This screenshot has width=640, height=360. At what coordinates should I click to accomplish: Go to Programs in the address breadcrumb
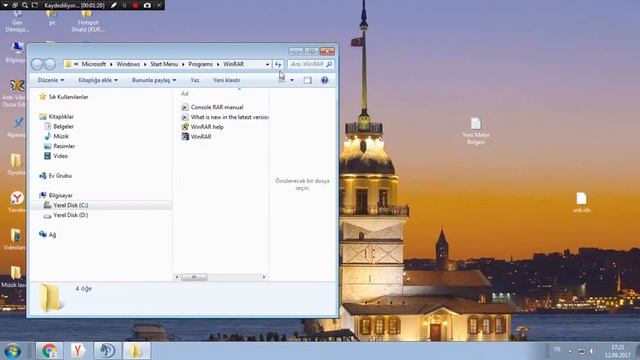[x=200, y=64]
